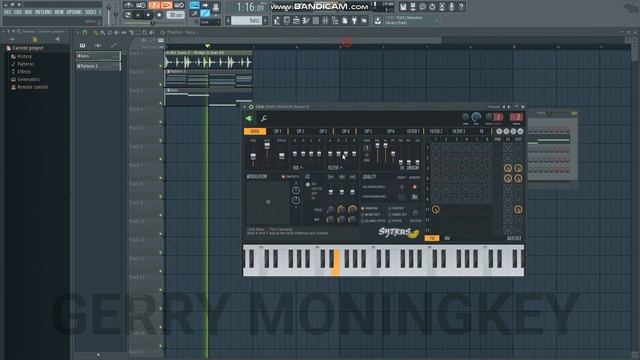The height and width of the screenshot is (360, 640).
Task: Click the playlist playhead position marker
Action: (x=207, y=45)
